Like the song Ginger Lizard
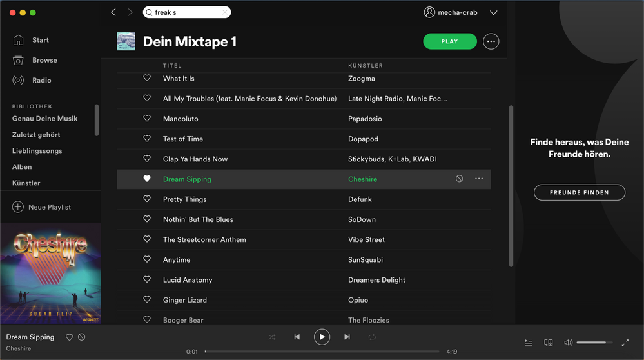 (x=146, y=299)
